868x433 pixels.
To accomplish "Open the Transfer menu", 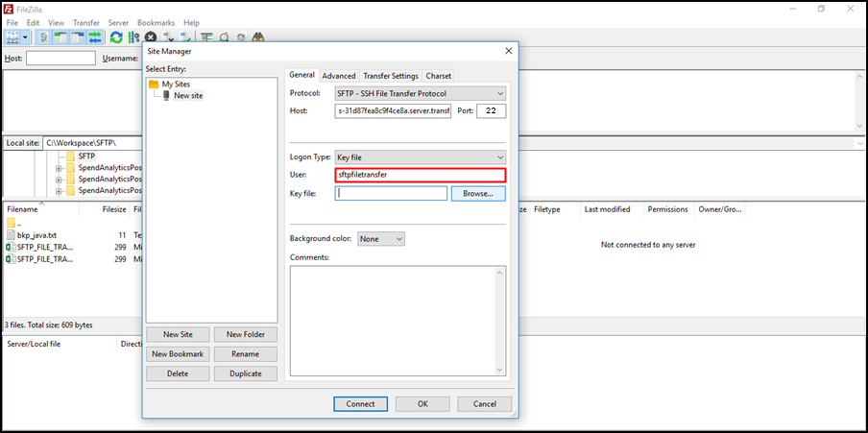I will tap(86, 23).
